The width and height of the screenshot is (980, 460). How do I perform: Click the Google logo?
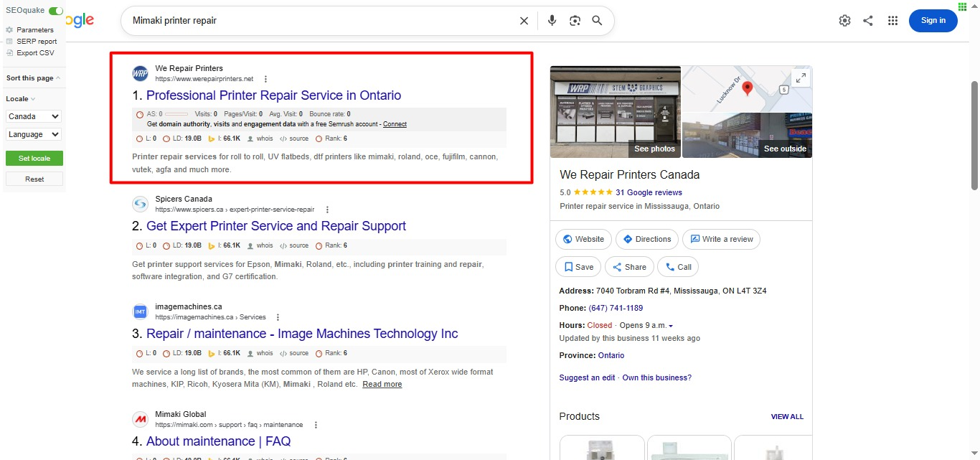pos(81,21)
